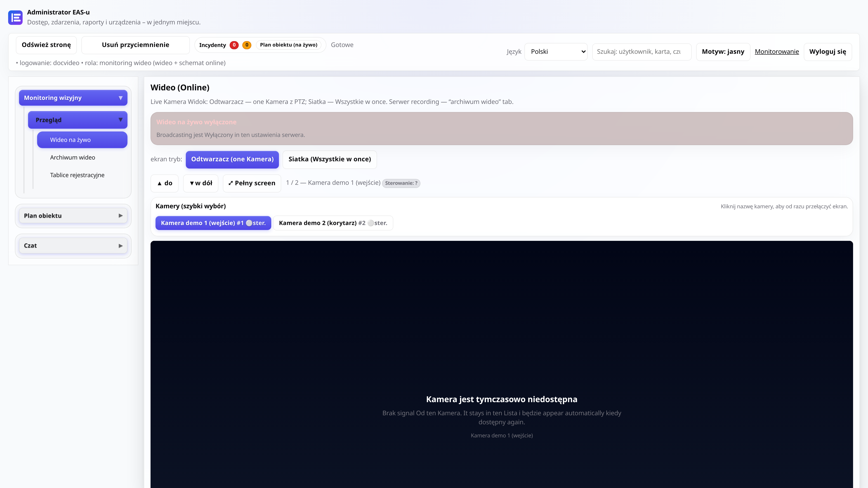Screen dimensions: 868x488
Task: Click the status dot on Kamera demo 1
Action: [x=249, y=223]
